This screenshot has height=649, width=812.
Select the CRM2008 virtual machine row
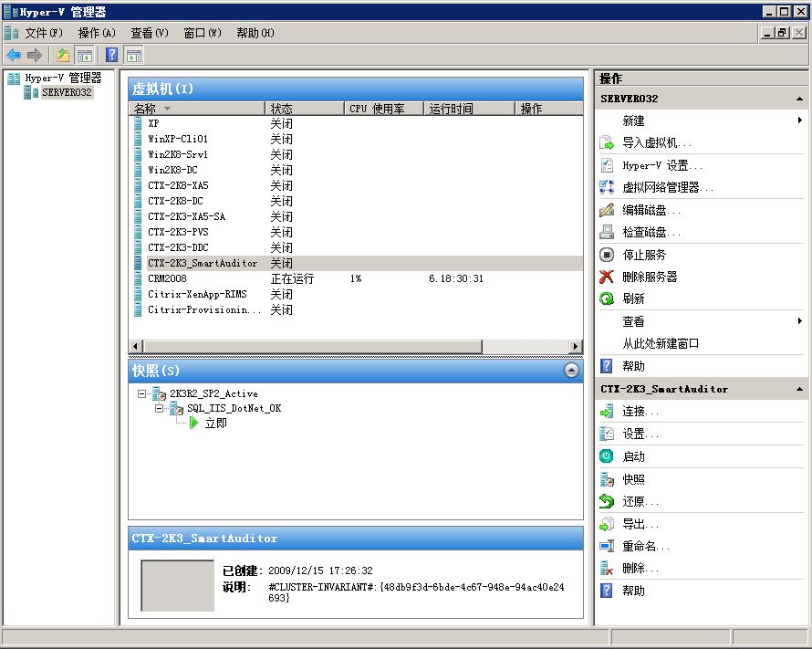(358, 278)
